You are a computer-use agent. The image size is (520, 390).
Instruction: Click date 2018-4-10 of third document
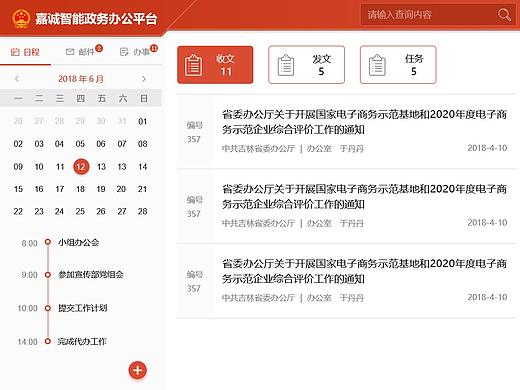487,297
